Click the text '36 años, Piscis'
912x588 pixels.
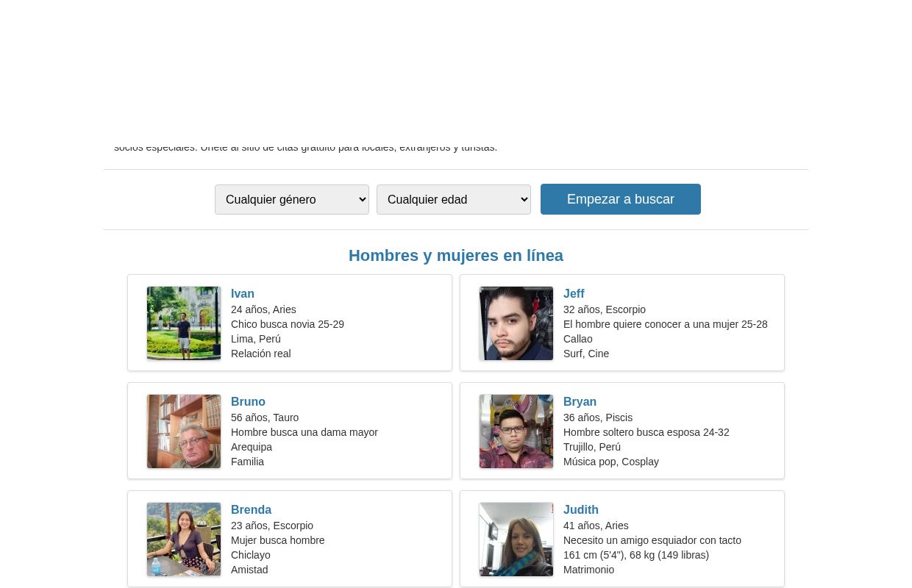click(598, 417)
